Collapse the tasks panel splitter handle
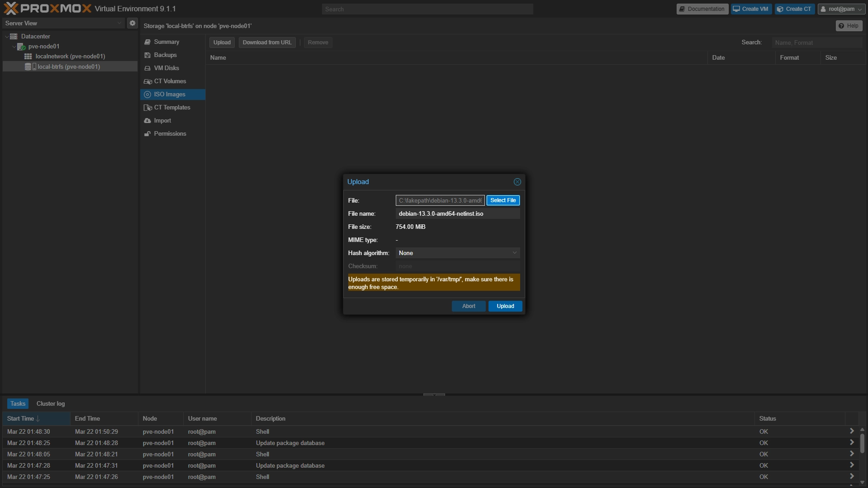This screenshot has height=488, width=868. pyautogui.click(x=434, y=395)
